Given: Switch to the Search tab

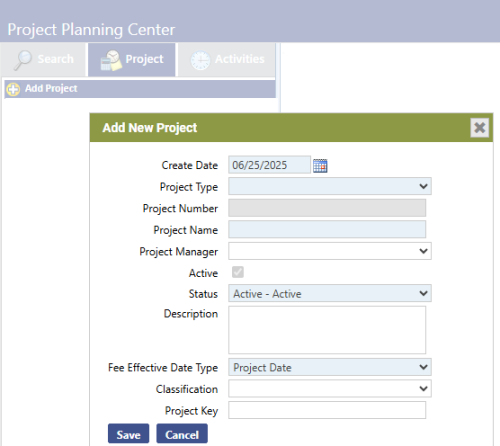Looking at the screenshot, I should pos(43,60).
